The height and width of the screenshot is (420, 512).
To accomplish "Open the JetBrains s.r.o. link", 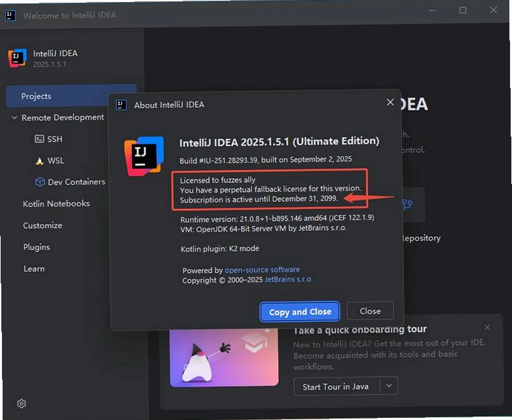I will (x=288, y=280).
